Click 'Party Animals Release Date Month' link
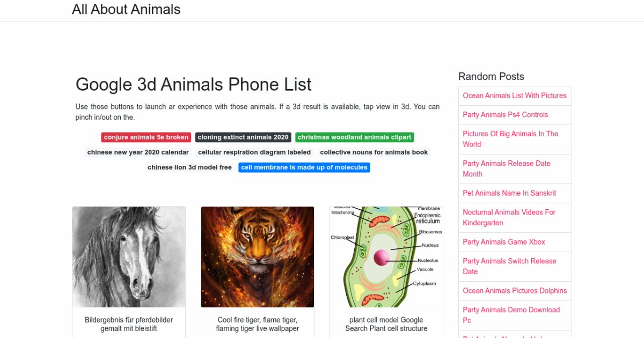The width and height of the screenshot is (644, 338). [x=507, y=168]
